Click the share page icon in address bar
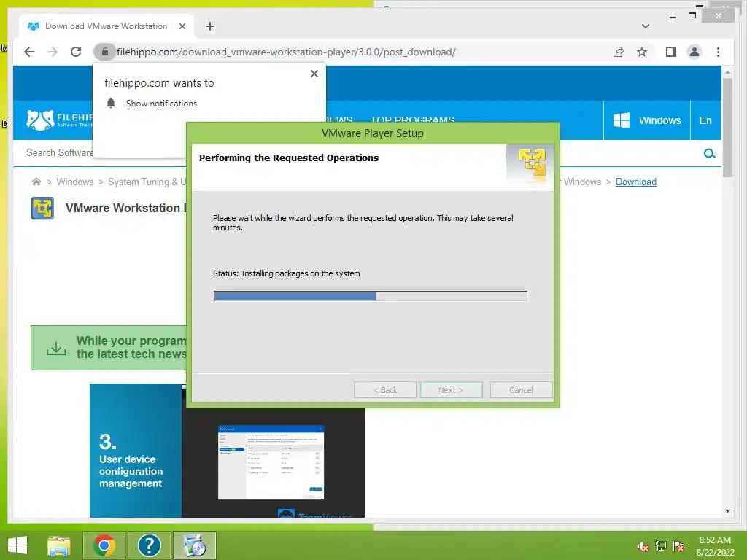This screenshot has height=560, width=747. (619, 52)
